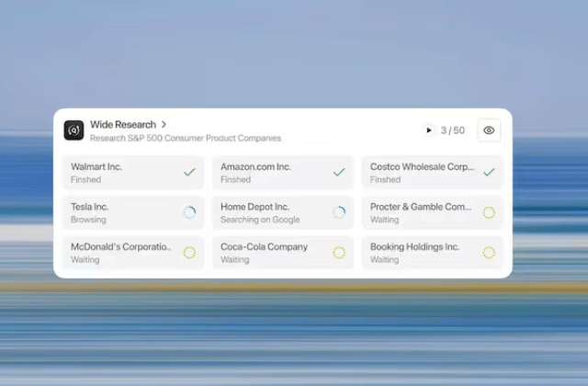
Task: Click the green checkmark on Walmart Inc.
Action: pyautogui.click(x=189, y=172)
